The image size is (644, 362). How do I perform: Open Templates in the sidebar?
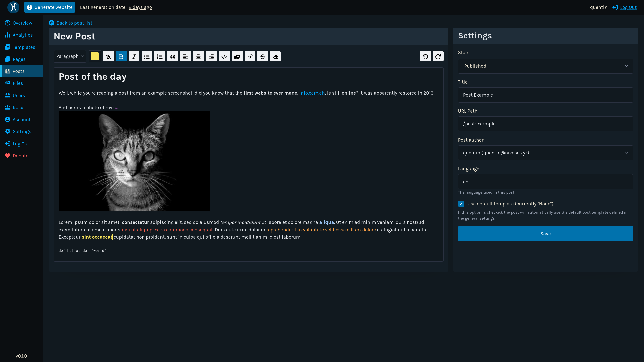(24, 47)
